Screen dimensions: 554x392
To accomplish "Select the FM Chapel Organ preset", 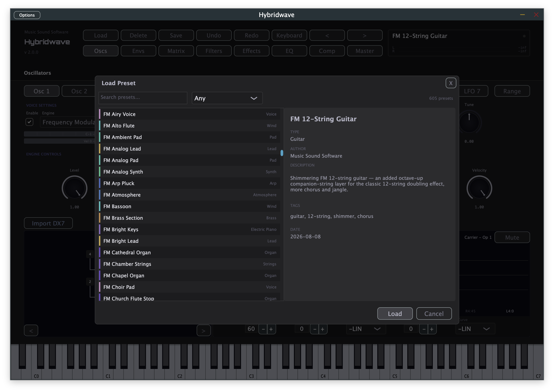I will coord(189,276).
